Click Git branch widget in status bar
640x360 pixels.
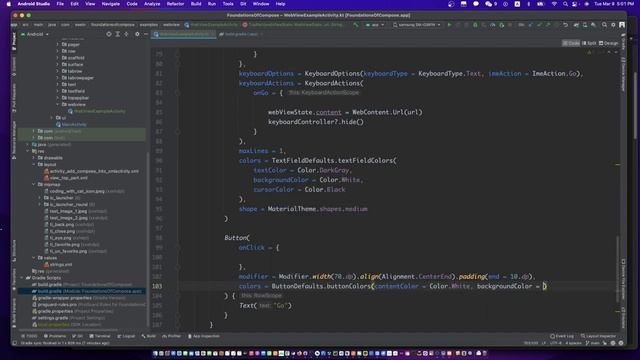593,343
